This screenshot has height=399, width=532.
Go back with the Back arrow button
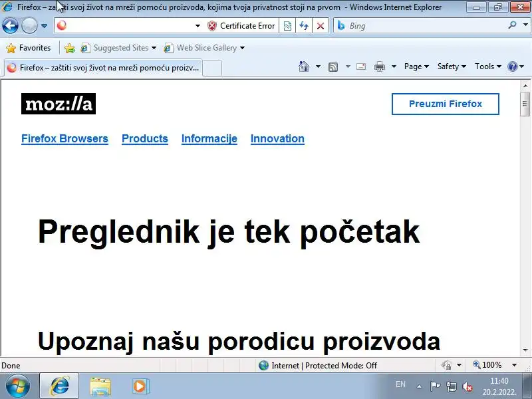pyautogui.click(x=10, y=26)
